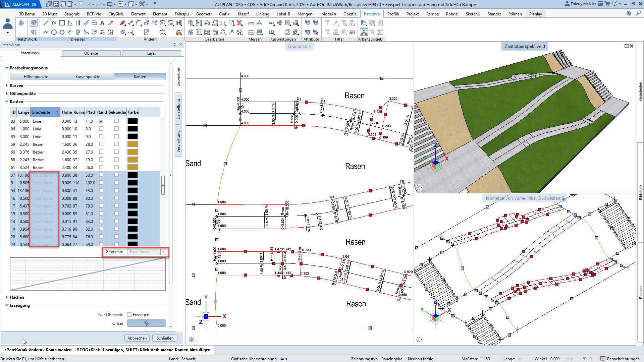
Task: Click the Abc text label evaluation icon
Action: 271,23
